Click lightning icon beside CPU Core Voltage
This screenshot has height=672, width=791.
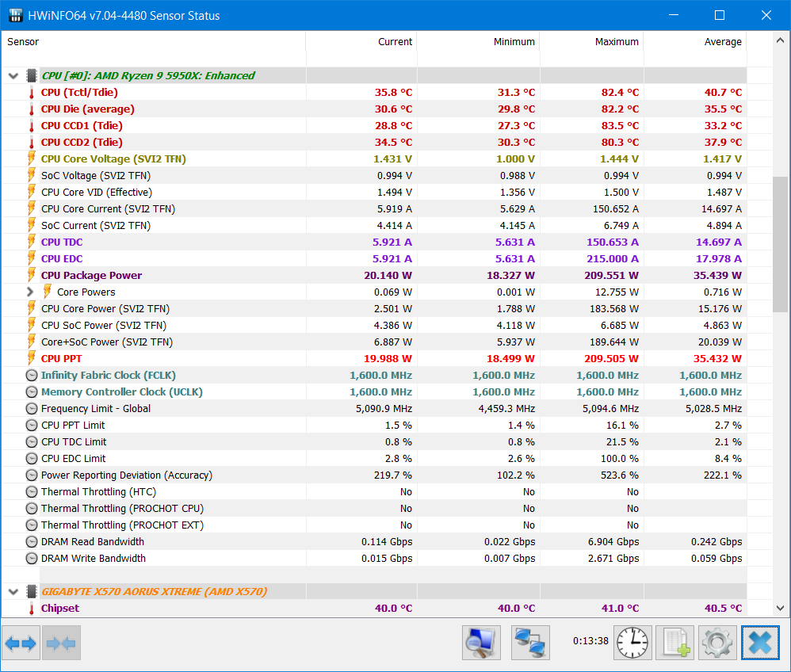coord(31,159)
